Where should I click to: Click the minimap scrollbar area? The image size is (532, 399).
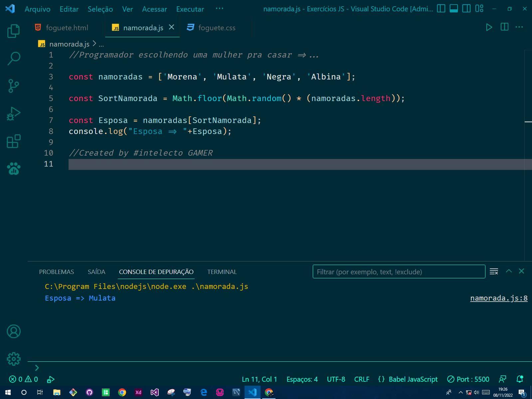[x=528, y=155]
